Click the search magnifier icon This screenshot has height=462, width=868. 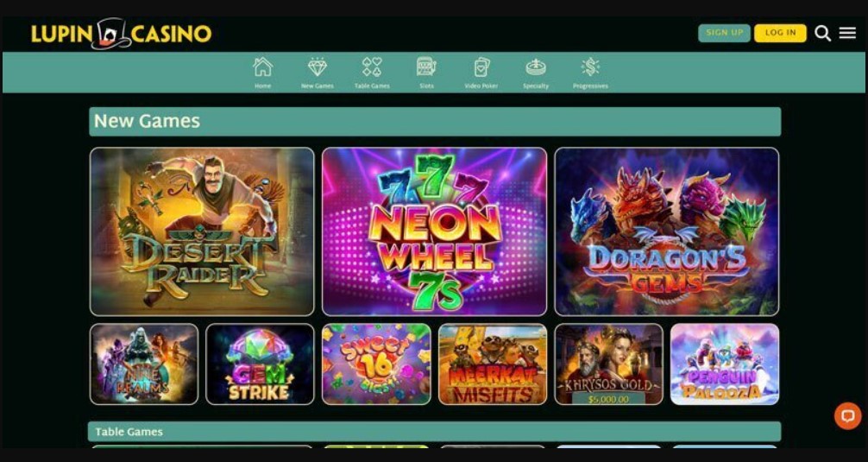click(x=822, y=33)
